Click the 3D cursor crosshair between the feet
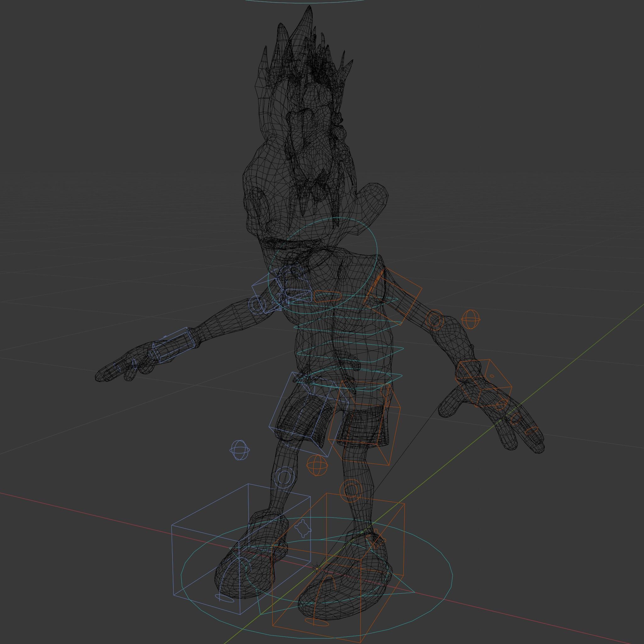Viewport: 644px width, 644px height. (316, 568)
